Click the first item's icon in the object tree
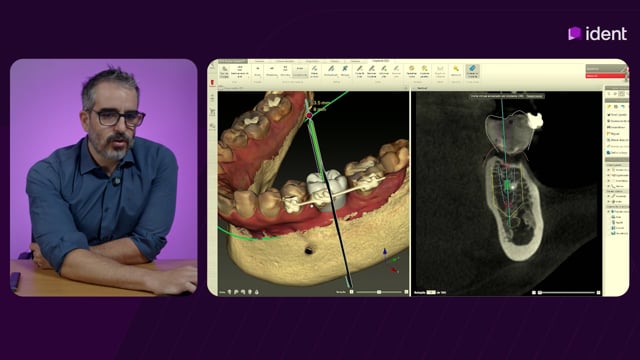The width and height of the screenshot is (640, 360). (614, 170)
